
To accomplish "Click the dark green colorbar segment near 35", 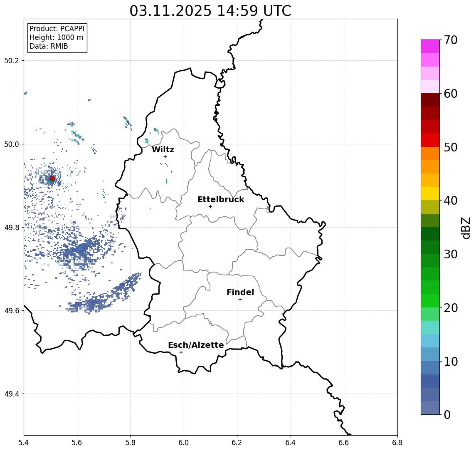I will [430, 234].
